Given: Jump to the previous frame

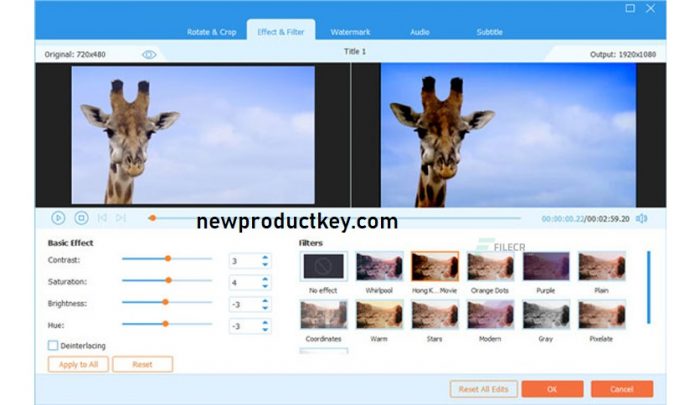Looking at the screenshot, I should pyautogui.click(x=103, y=217).
